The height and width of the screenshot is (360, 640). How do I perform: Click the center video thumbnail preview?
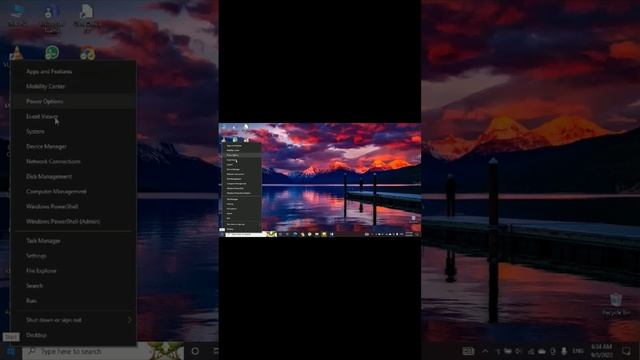tap(320, 180)
